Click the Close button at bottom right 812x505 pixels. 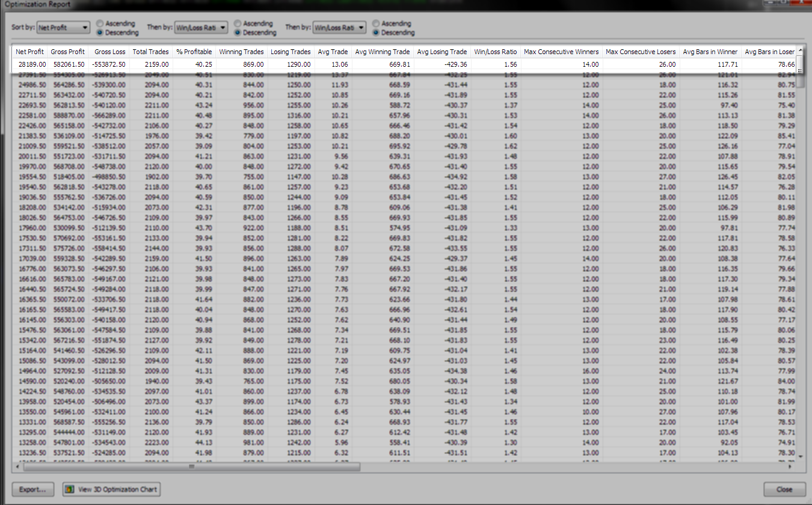(784, 489)
